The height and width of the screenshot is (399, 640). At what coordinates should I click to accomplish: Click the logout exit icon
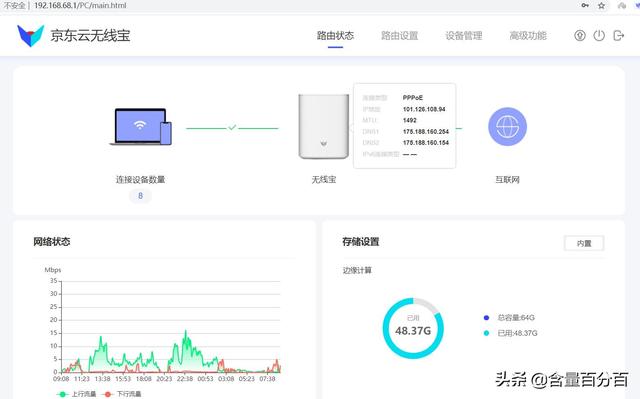point(619,35)
